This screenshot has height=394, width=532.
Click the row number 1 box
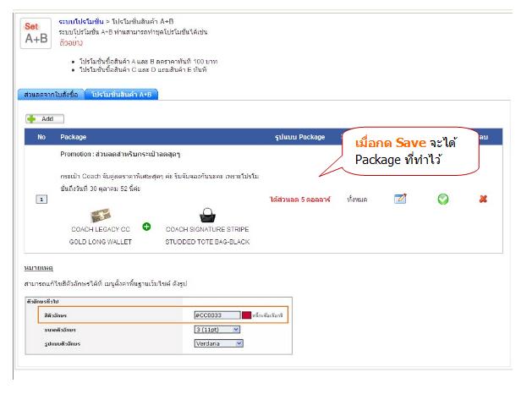(41, 199)
